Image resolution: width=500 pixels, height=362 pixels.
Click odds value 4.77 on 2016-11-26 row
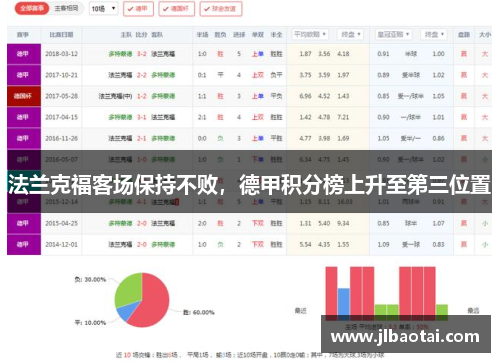pos(305,138)
